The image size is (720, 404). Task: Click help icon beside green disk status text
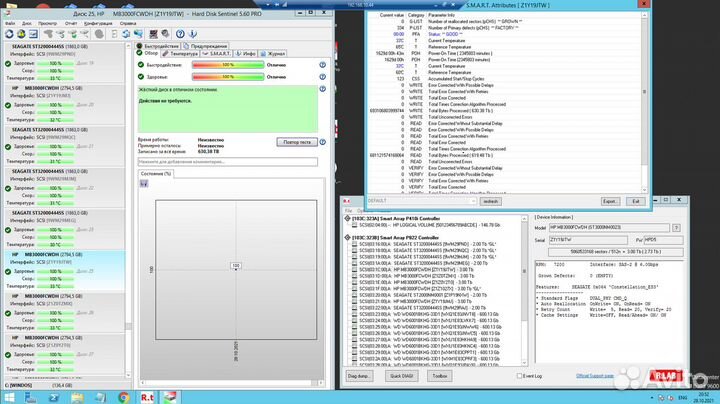(323, 90)
